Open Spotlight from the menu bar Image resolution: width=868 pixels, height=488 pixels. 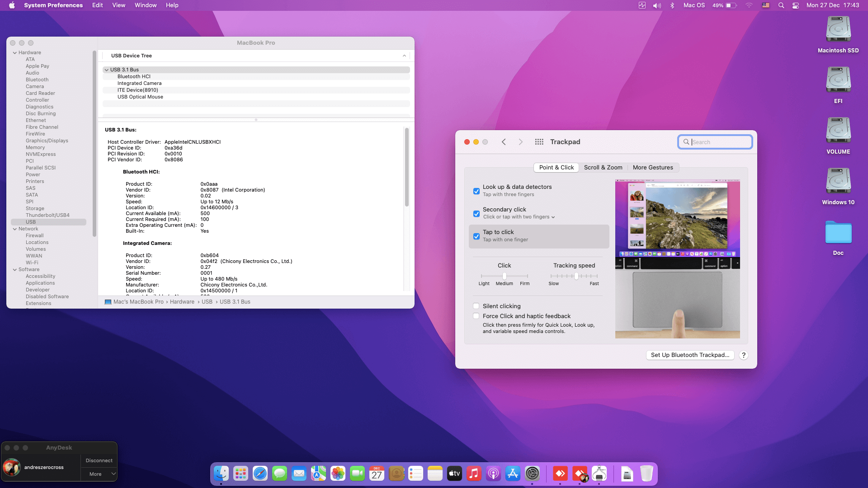pyautogui.click(x=781, y=5)
